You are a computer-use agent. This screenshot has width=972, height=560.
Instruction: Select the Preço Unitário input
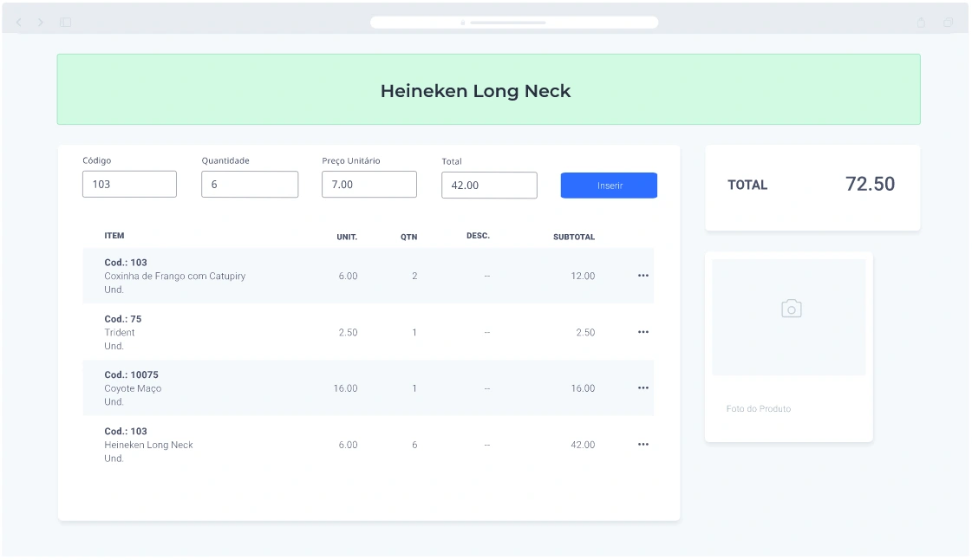coord(369,184)
